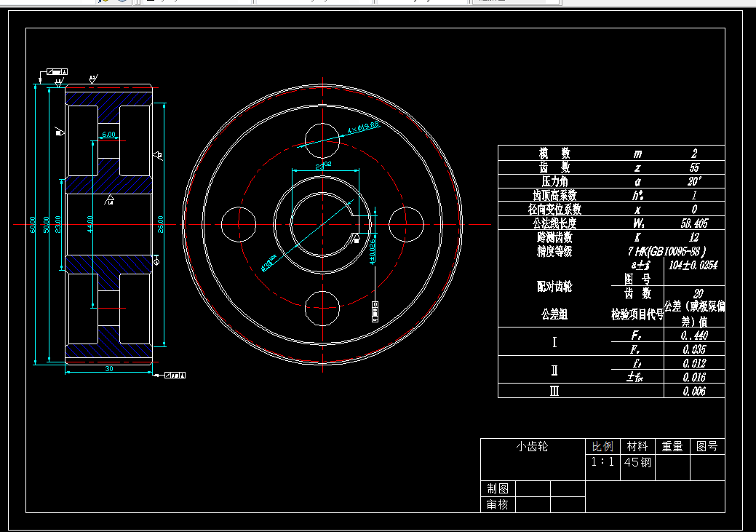Select the 跨测齿数 label
The width and height of the screenshot is (756, 532).
point(554,237)
